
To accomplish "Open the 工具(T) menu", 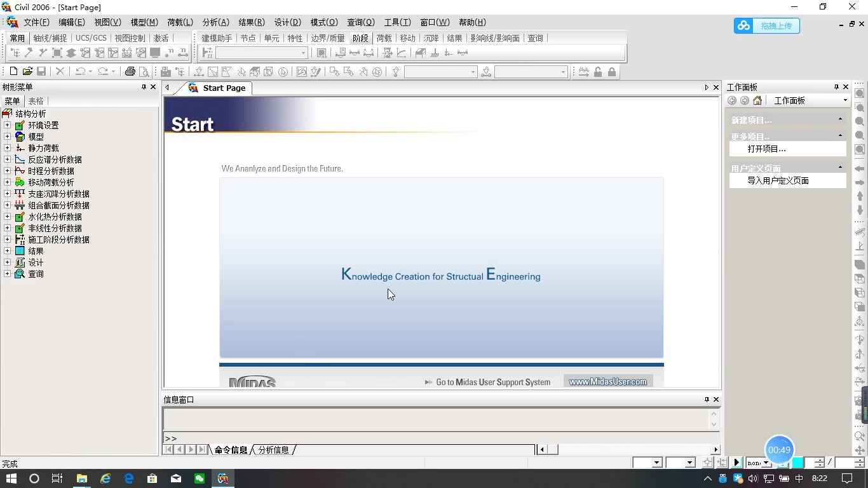I will click(397, 22).
